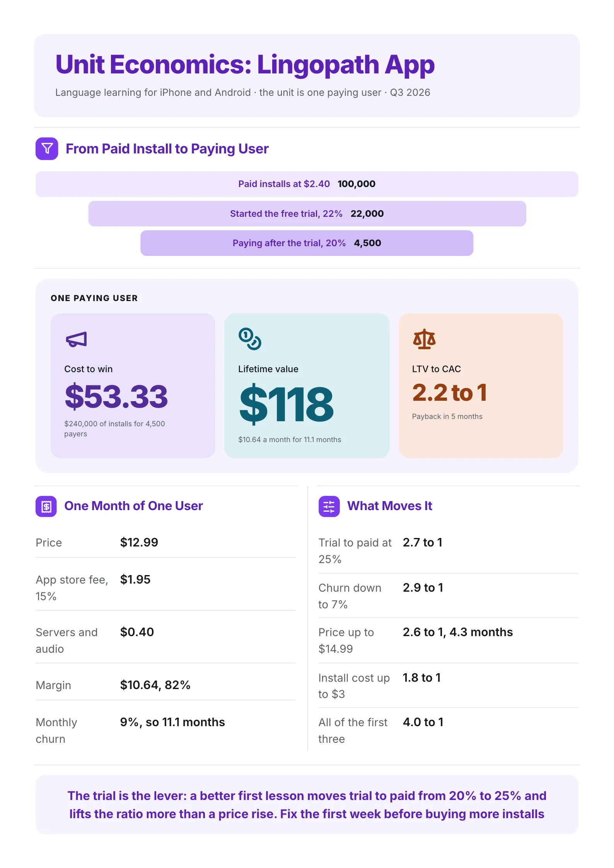Click the $53.33 cost to win figure
The height and width of the screenshot is (868, 614).
116,397
